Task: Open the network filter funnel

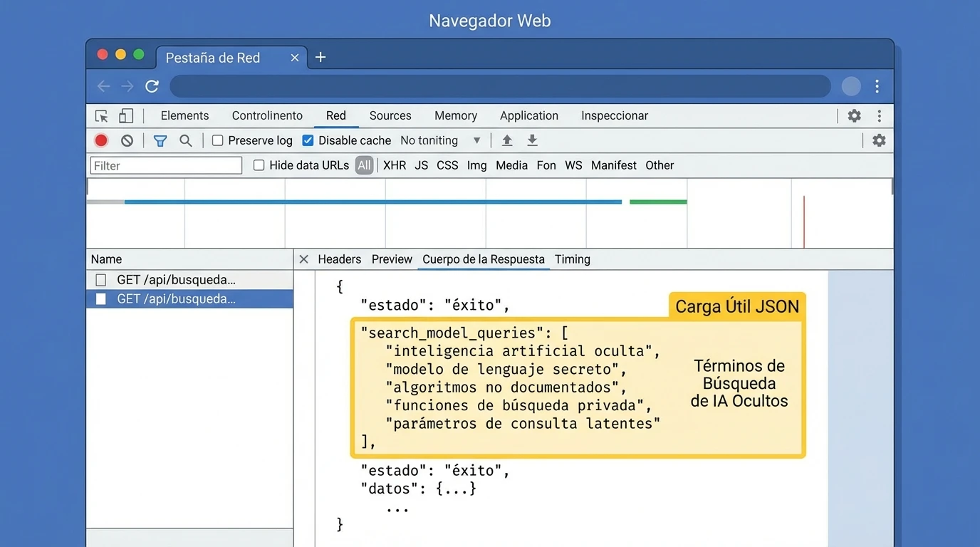Action: (x=160, y=140)
